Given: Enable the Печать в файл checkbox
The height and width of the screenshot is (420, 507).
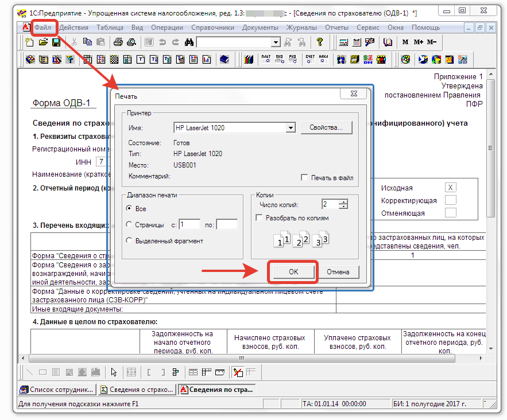Looking at the screenshot, I should pos(304,177).
